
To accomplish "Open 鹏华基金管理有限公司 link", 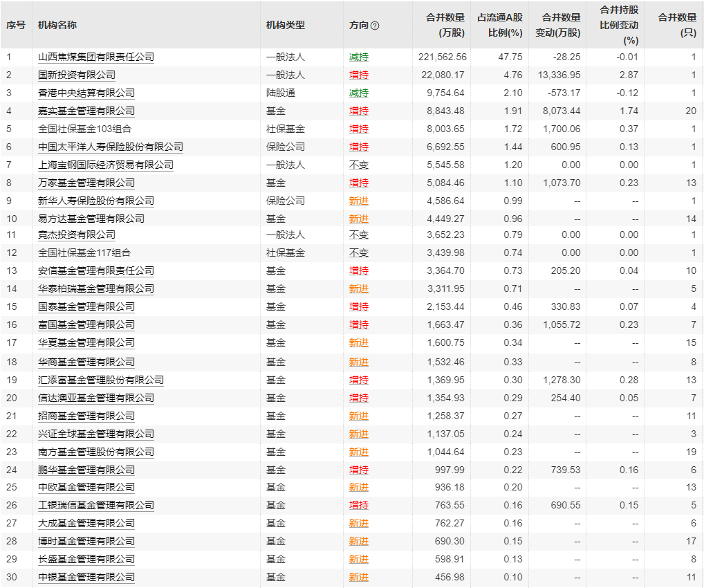I will coord(86,470).
